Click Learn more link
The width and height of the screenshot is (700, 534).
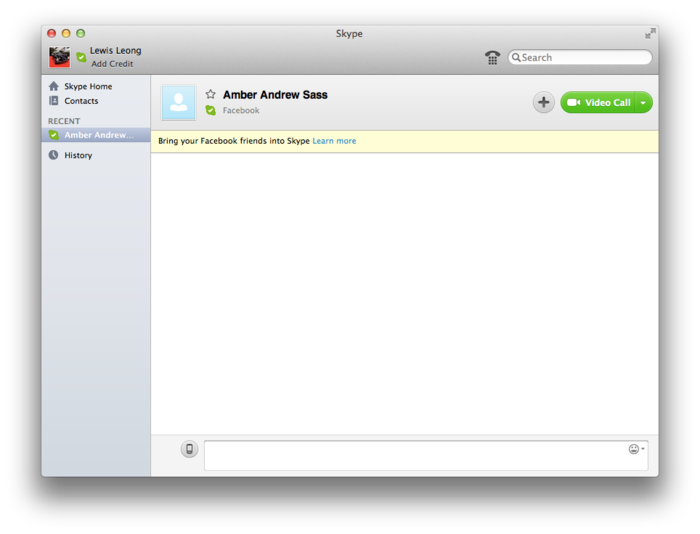click(334, 141)
